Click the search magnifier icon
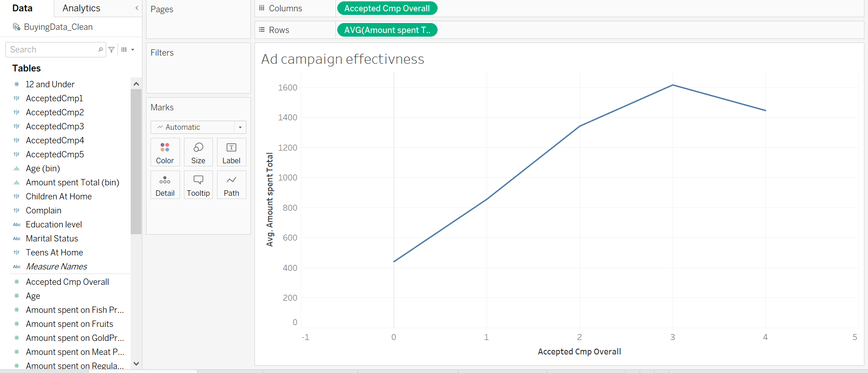The height and width of the screenshot is (373, 868). pos(100,50)
